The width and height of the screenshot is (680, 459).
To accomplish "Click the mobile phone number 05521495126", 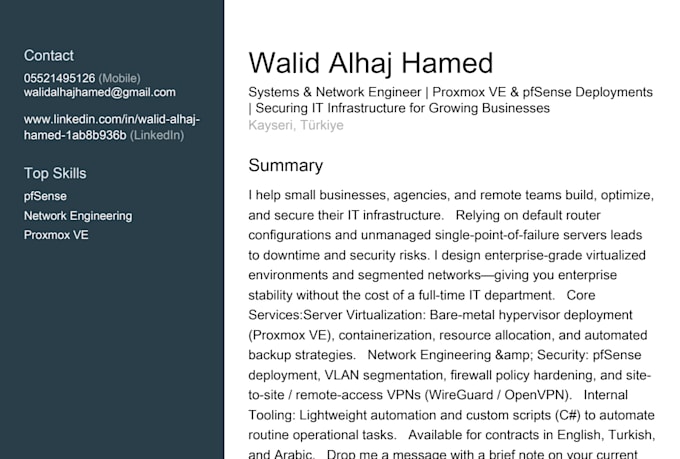I will (59, 78).
